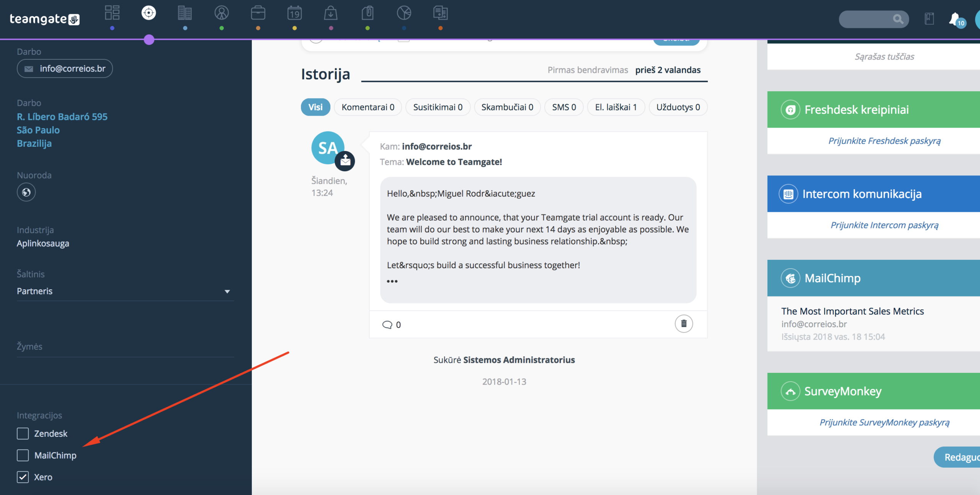Click Prijunkite SurveyMonkey paskyrą link

point(884,423)
